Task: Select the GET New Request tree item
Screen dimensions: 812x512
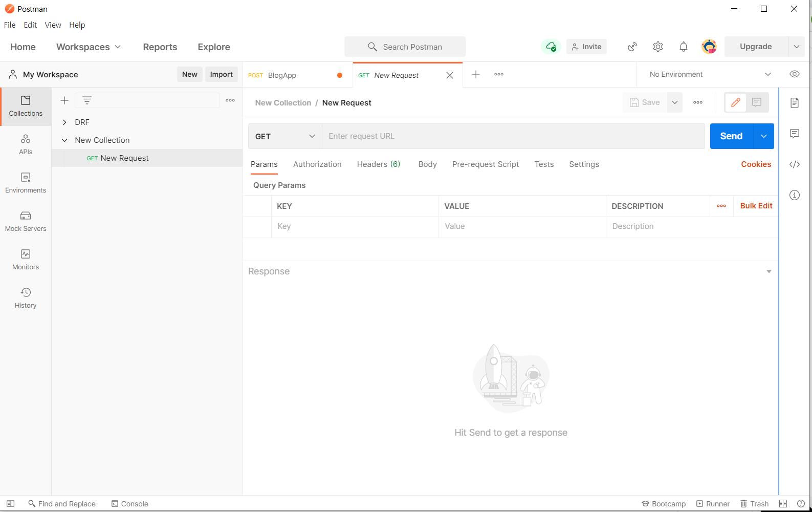Action: 147,158
